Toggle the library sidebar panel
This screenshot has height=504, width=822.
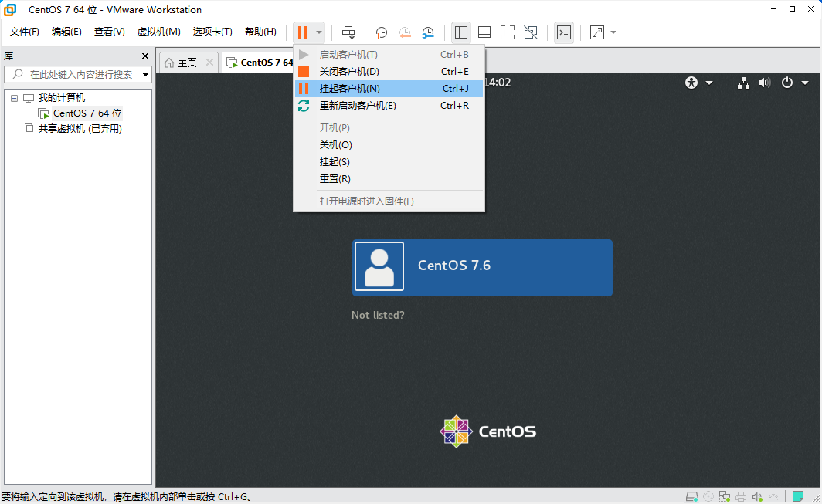[x=460, y=32]
